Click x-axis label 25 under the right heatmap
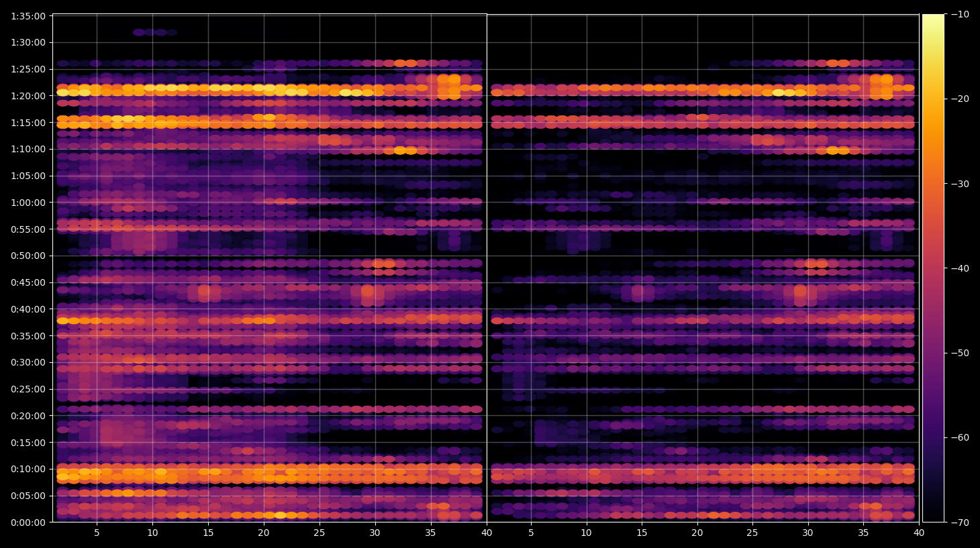The image size is (980, 548). [x=752, y=533]
